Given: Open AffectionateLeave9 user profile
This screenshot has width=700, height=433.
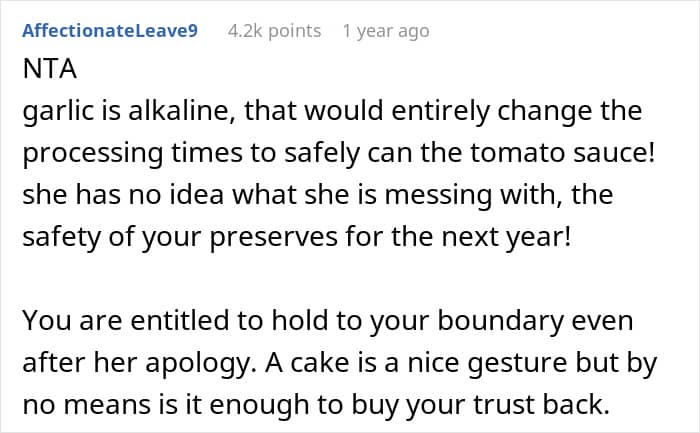Looking at the screenshot, I should [x=110, y=31].
